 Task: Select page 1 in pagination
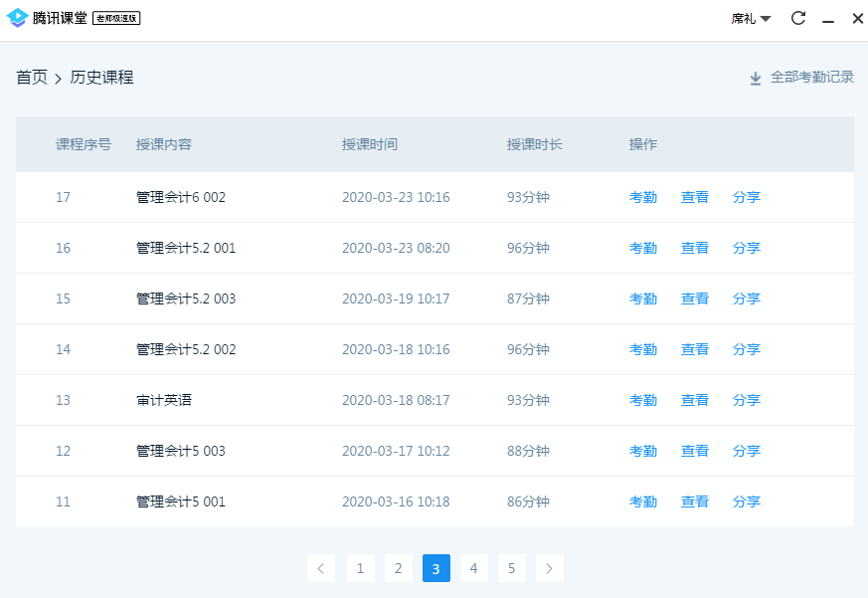coord(360,568)
